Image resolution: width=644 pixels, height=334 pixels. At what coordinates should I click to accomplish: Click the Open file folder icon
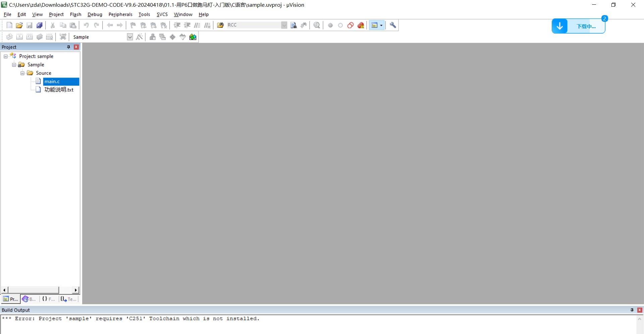[19, 25]
